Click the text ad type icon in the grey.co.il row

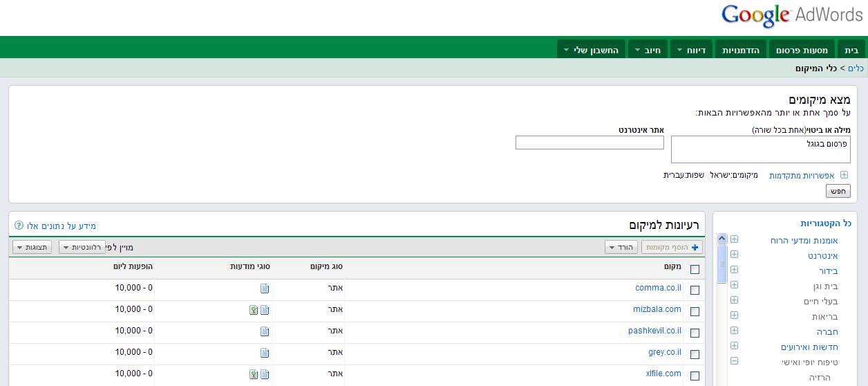click(x=265, y=353)
